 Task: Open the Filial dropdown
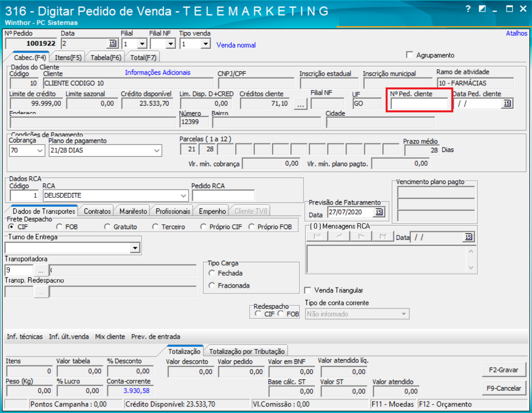click(142, 44)
